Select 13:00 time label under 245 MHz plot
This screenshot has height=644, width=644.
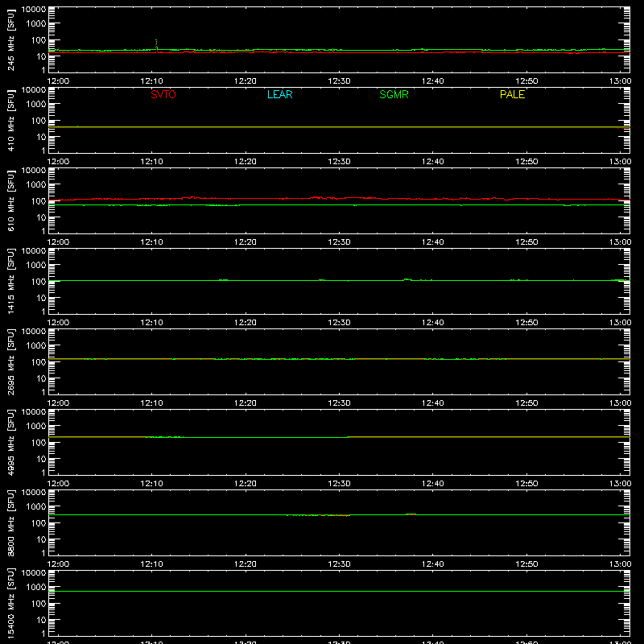(620, 81)
